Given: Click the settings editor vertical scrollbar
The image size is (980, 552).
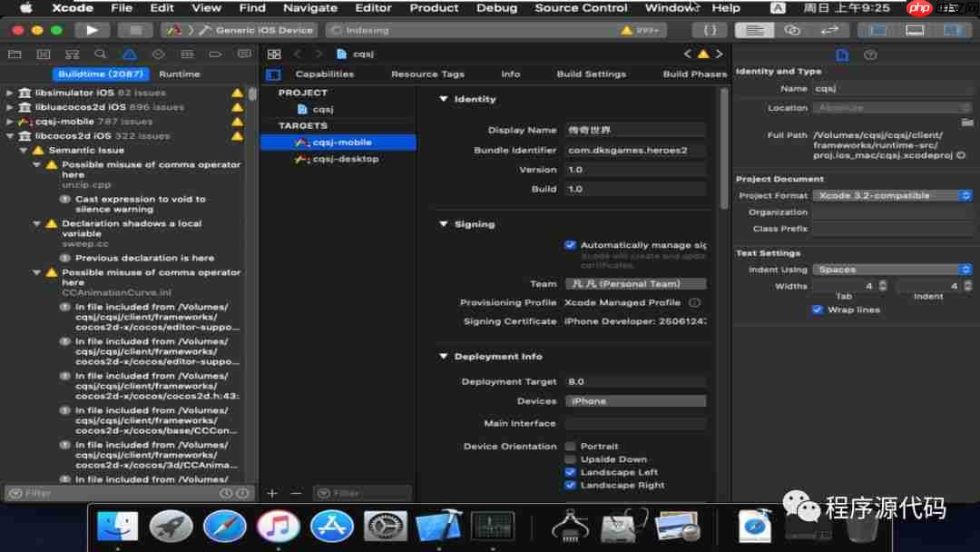Looking at the screenshot, I should (724, 150).
